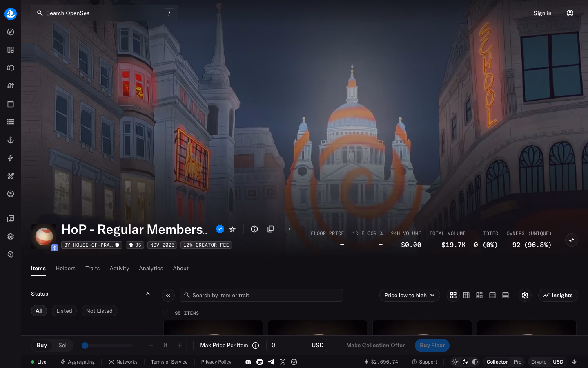Focus the Search OpenSea field
This screenshot has height=368, width=588.
pos(105,13)
